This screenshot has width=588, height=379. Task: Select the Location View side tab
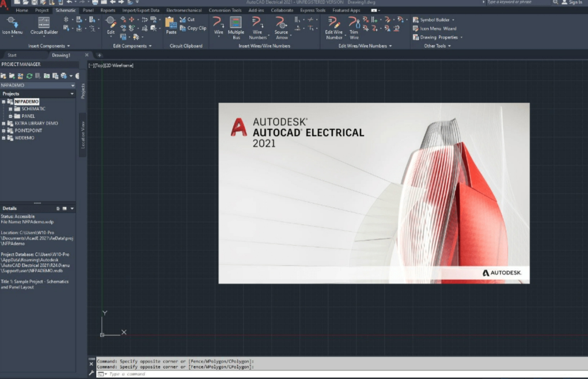tap(83, 135)
